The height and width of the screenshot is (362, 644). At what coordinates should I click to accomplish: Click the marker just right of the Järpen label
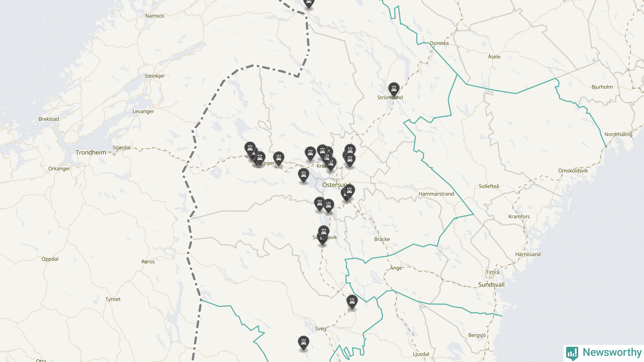(279, 158)
